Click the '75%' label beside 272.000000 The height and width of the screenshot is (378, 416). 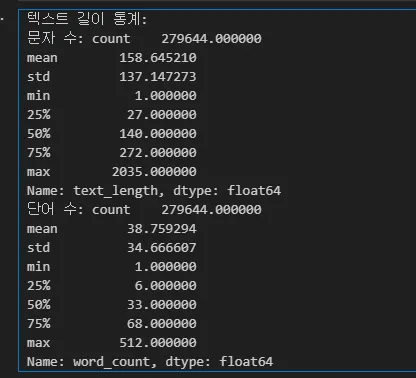tap(39, 153)
